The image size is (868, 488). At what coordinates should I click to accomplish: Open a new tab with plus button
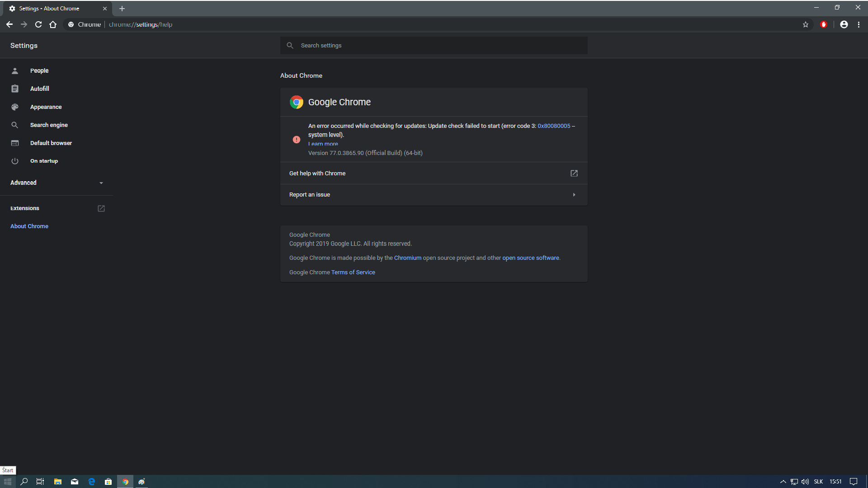122,9
